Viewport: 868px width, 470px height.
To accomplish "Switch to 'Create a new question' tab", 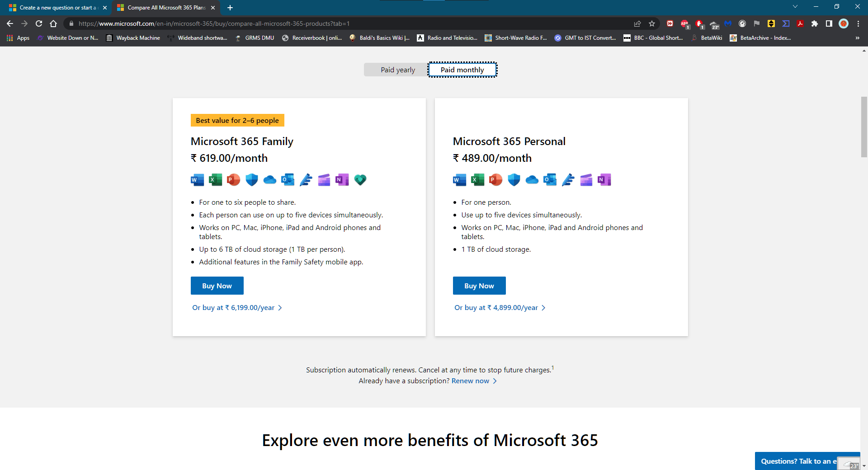I will pyautogui.click(x=58, y=8).
